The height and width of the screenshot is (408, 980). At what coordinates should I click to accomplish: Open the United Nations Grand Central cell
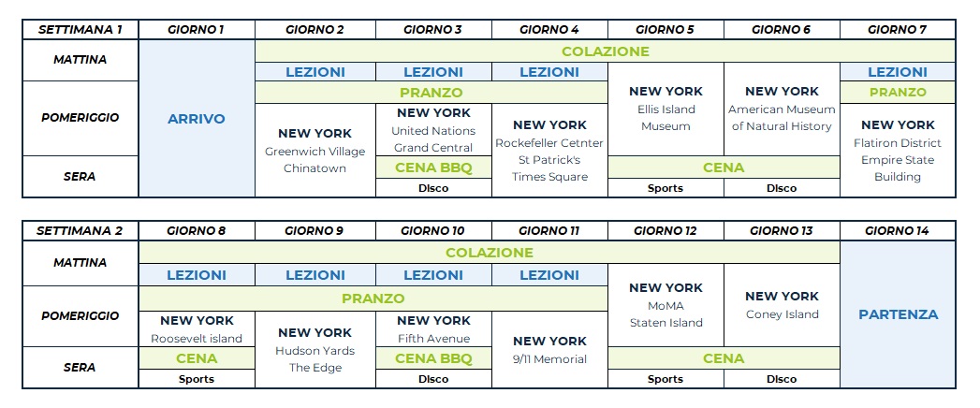(x=433, y=130)
